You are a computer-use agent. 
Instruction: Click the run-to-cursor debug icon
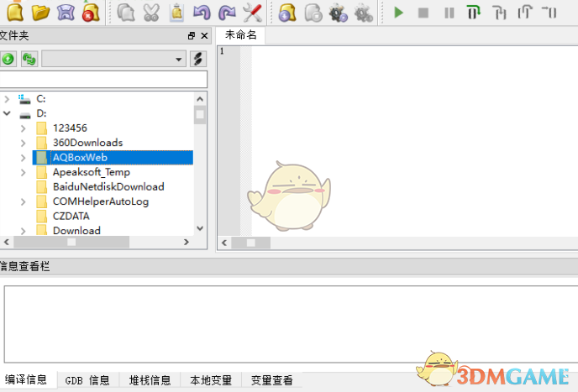[549, 13]
